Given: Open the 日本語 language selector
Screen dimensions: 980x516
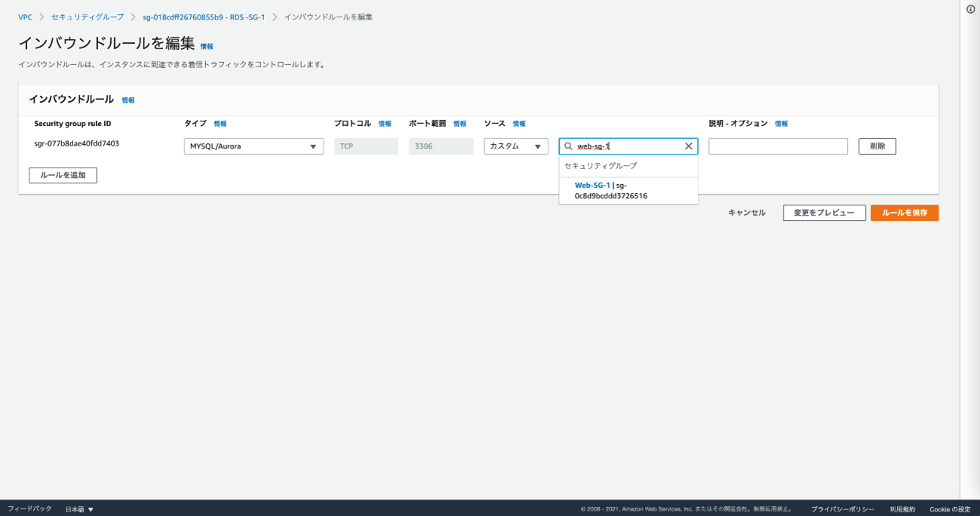Looking at the screenshot, I should 79,509.
